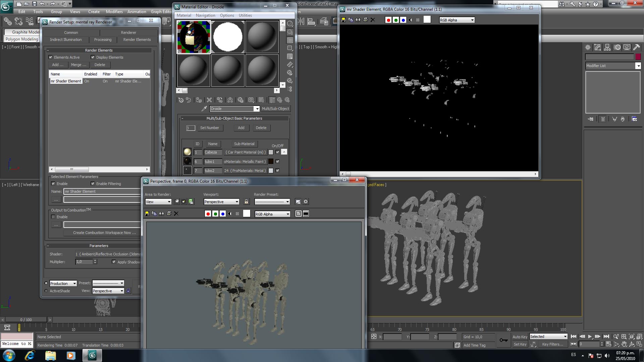Click Reset Map/Material X icon

(209, 100)
